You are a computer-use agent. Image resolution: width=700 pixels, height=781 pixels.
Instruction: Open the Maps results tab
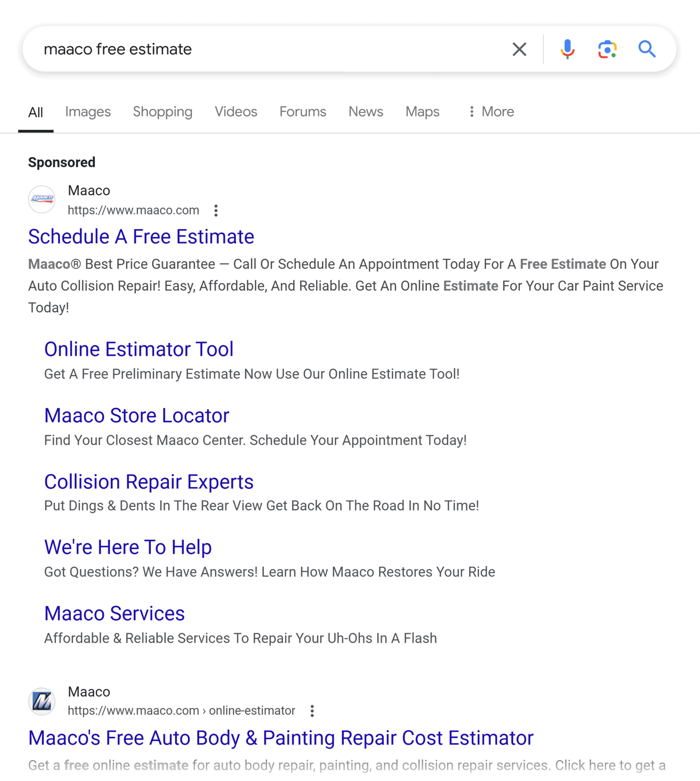[x=422, y=112]
